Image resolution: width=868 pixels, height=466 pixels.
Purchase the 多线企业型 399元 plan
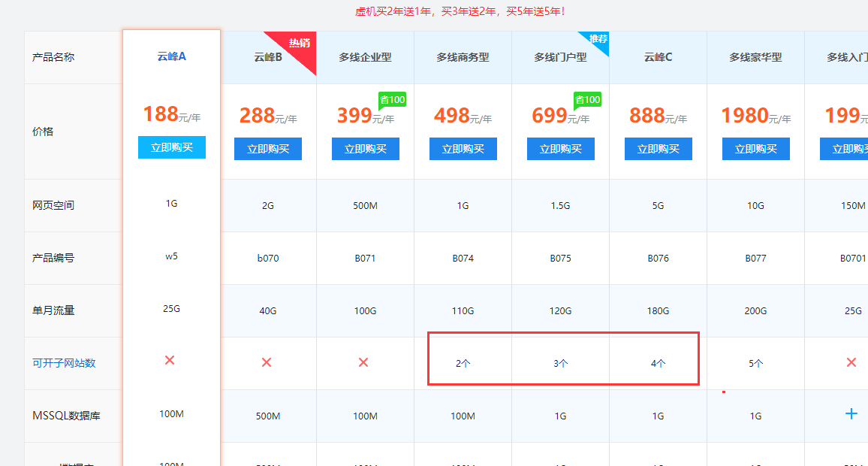pos(365,149)
